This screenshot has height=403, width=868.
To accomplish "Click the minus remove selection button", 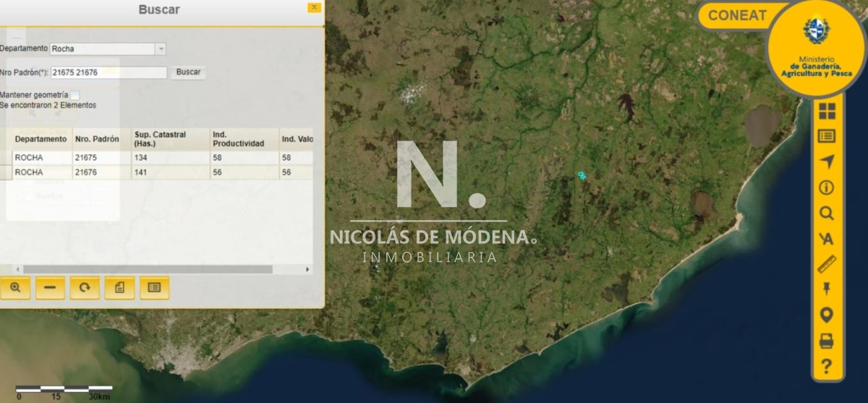I will coord(50,287).
